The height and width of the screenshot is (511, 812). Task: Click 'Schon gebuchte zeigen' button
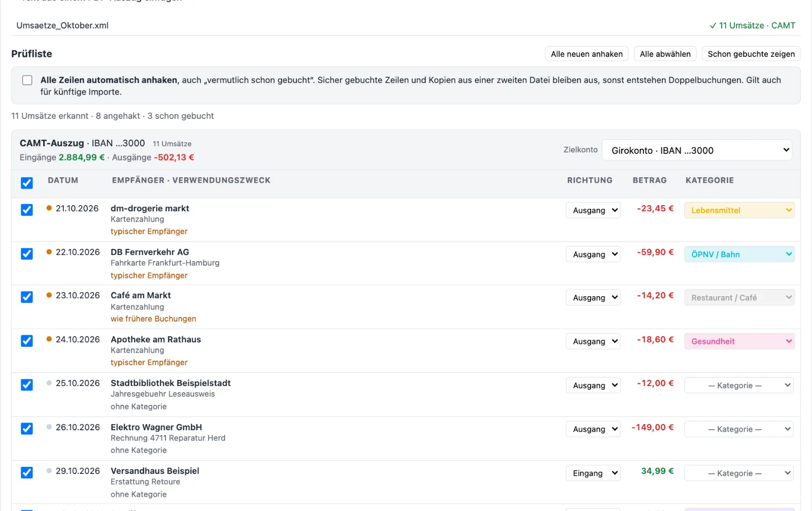click(x=751, y=54)
